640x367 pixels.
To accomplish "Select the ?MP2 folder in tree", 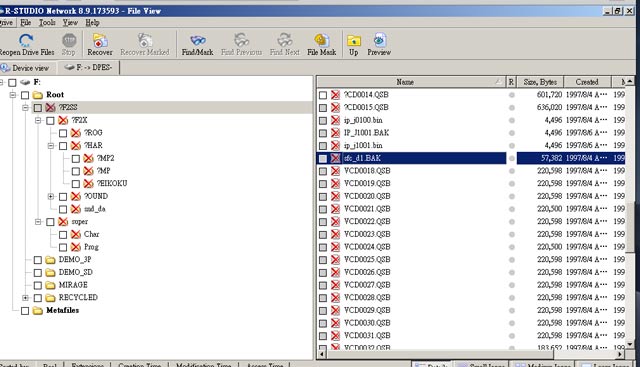I will pos(105,158).
